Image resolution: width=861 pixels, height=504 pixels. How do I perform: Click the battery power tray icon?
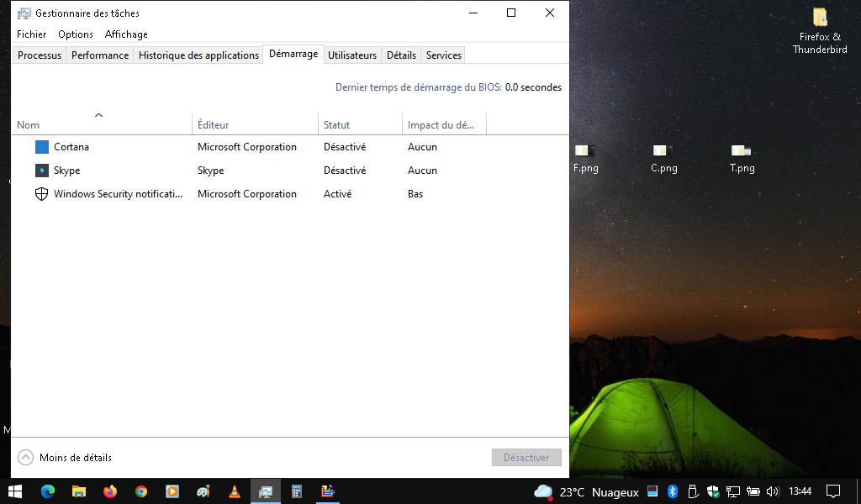753,491
